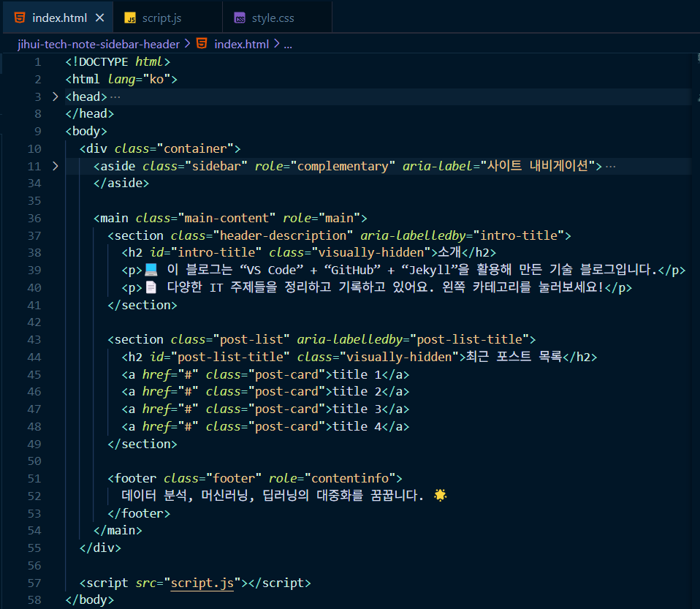Viewport: 700px width, 609px height.
Task: Click line number 36 in the gutter
Action: (x=34, y=218)
